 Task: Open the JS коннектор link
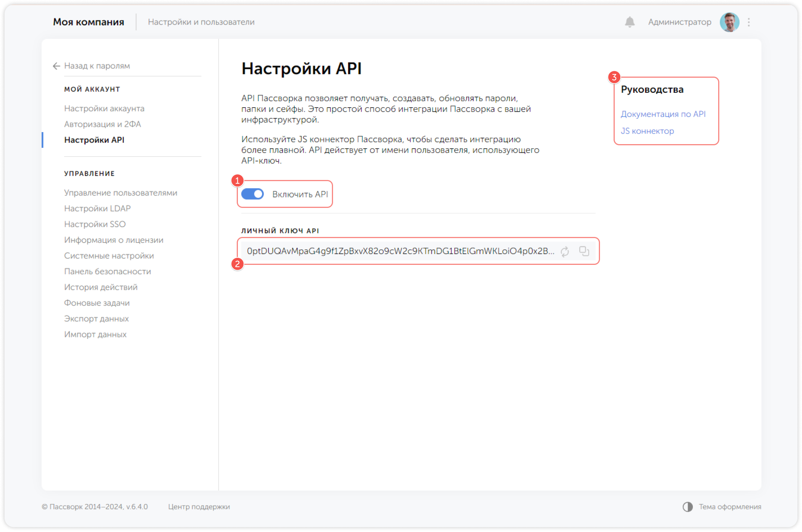pyautogui.click(x=647, y=131)
